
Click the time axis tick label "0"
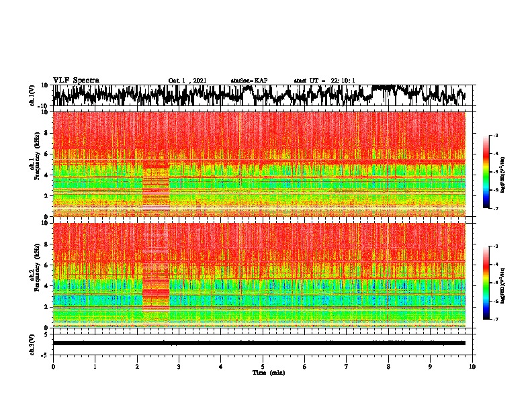pos(53,367)
